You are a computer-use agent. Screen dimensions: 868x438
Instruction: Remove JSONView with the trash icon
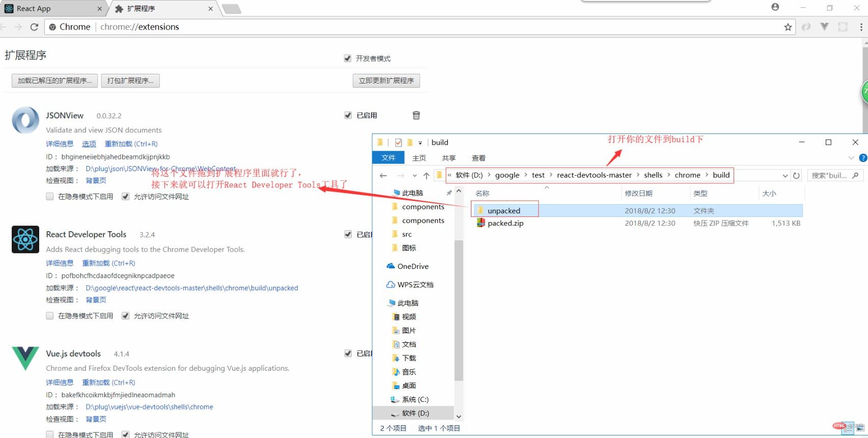pyautogui.click(x=416, y=116)
